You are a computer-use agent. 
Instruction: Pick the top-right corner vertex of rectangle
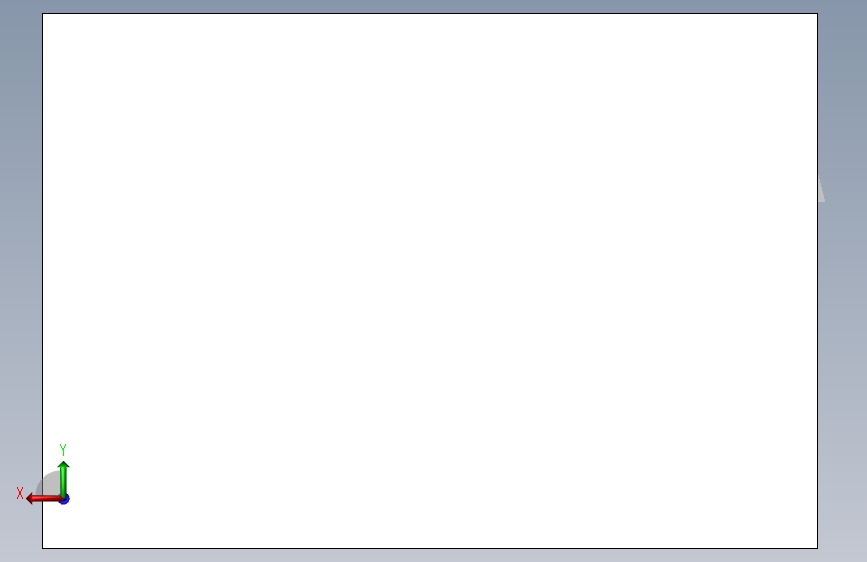coord(818,13)
